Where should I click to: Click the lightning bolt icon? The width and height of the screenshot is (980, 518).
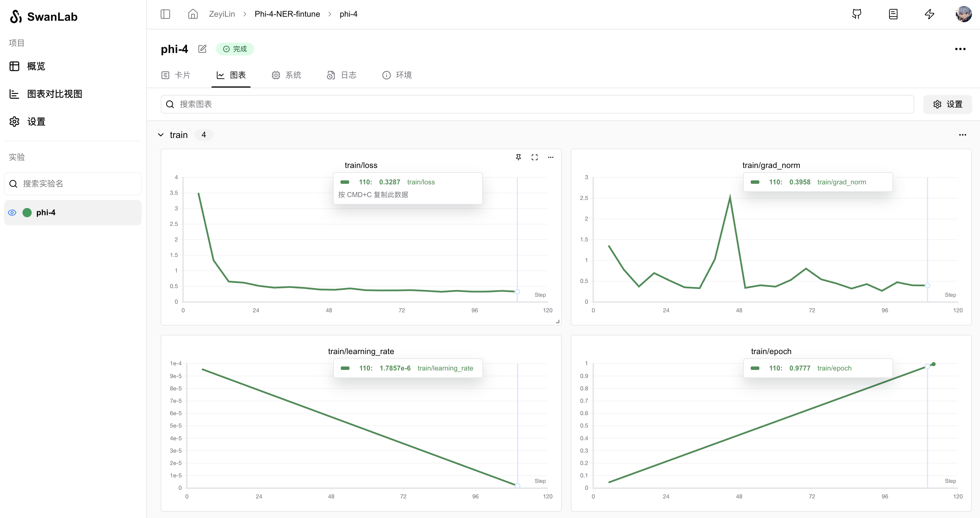click(929, 14)
